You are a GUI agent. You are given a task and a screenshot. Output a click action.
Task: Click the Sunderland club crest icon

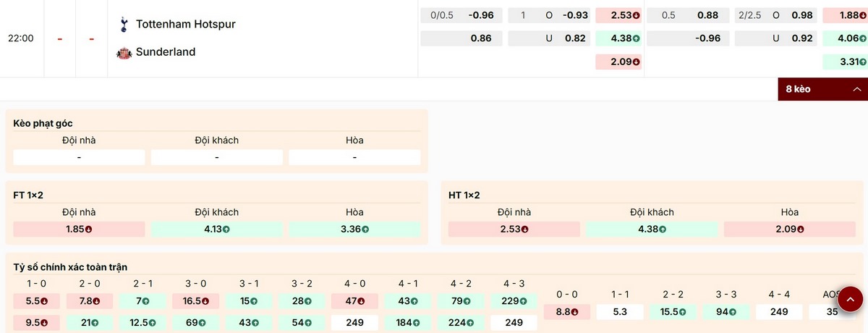[x=124, y=52]
